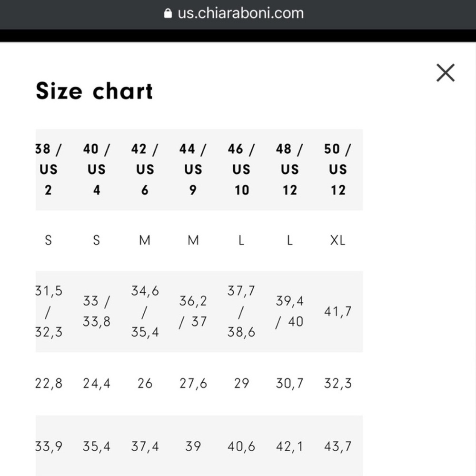This screenshot has height=476, width=476.
Task: Close the size chart popup
Action: point(446,73)
